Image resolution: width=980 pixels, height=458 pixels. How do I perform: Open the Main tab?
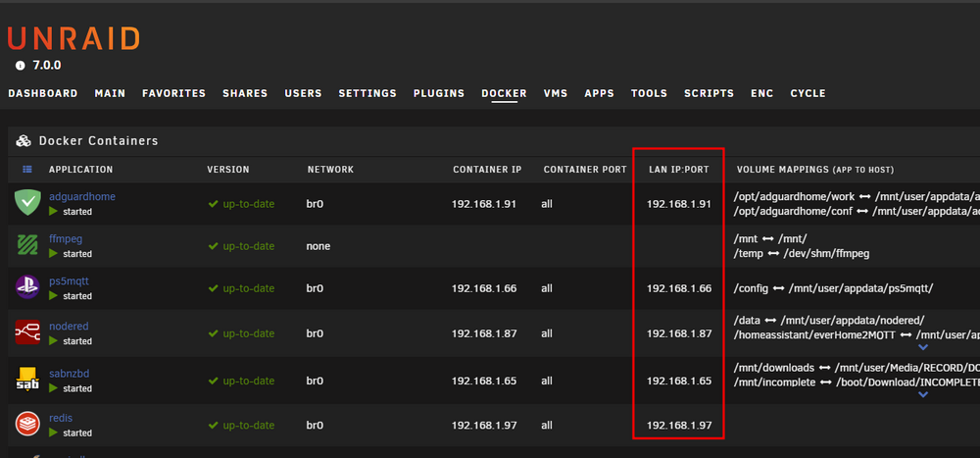(x=110, y=93)
